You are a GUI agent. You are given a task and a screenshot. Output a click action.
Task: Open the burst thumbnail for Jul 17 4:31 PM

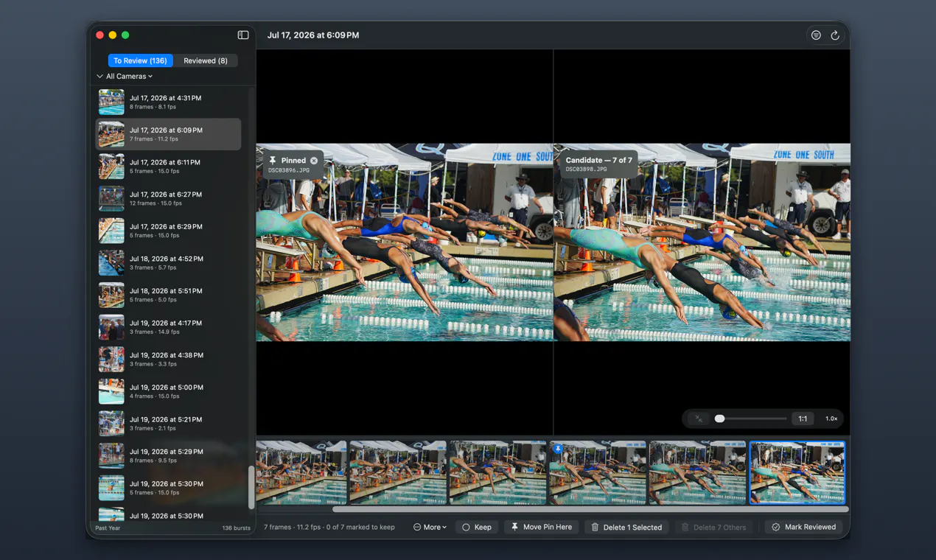[x=111, y=102]
